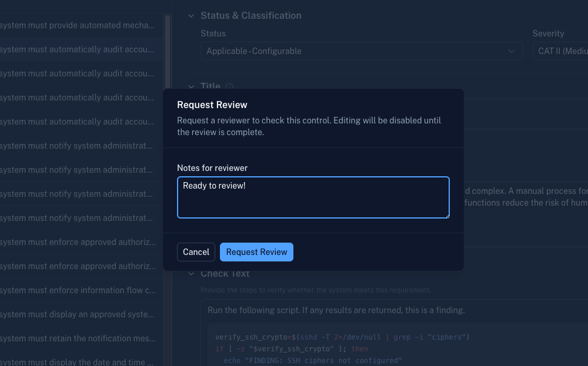Select the 'system must provide automated mecha...' requirement

tap(76, 25)
